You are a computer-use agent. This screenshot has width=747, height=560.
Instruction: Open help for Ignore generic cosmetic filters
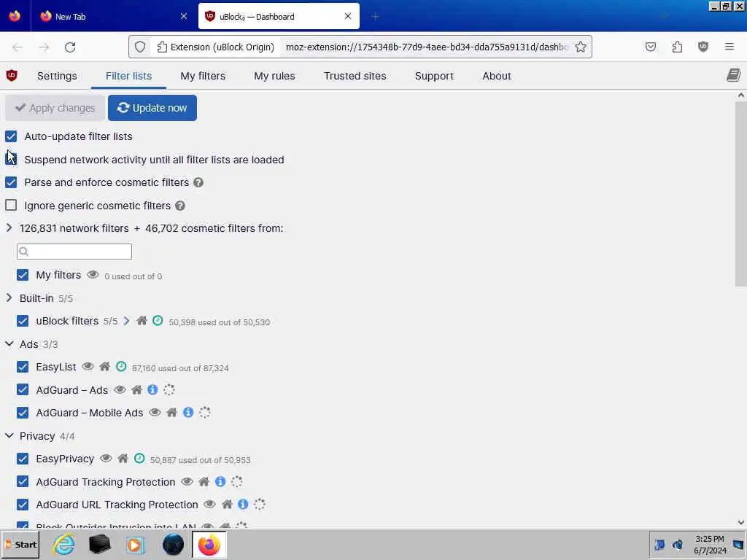[x=180, y=206]
